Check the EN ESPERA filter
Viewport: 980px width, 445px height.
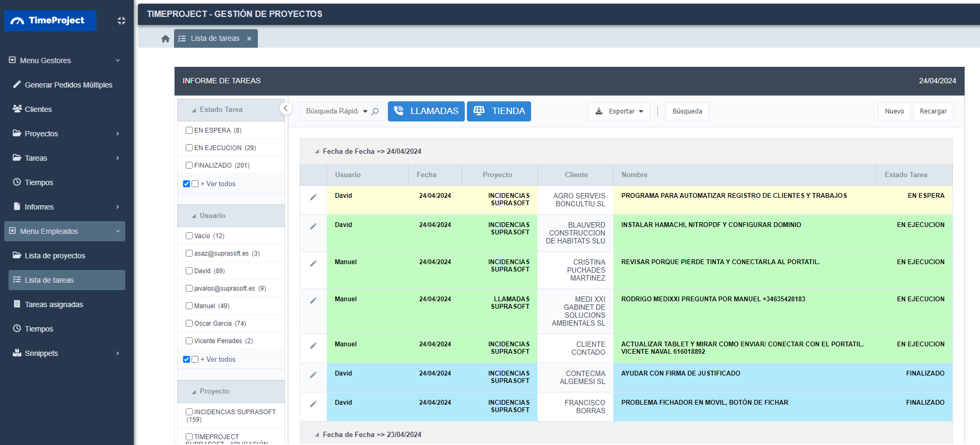click(x=189, y=130)
